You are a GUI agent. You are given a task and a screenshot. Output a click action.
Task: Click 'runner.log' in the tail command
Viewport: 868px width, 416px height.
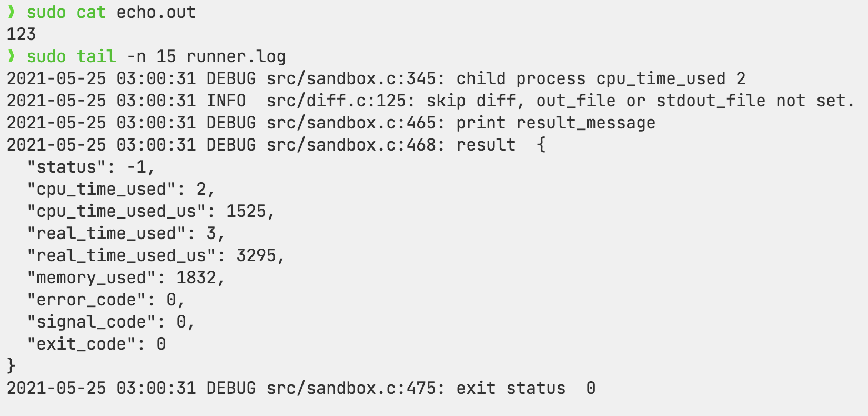coord(236,56)
